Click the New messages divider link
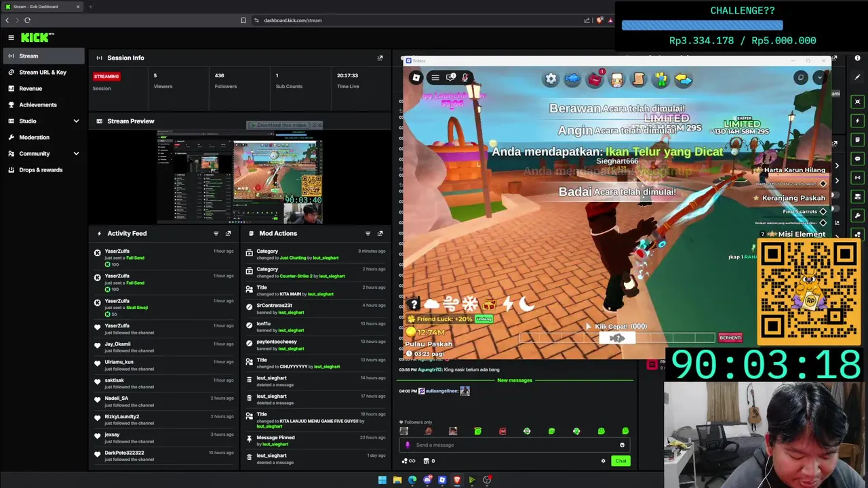The image size is (868, 488). coord(515,380)
